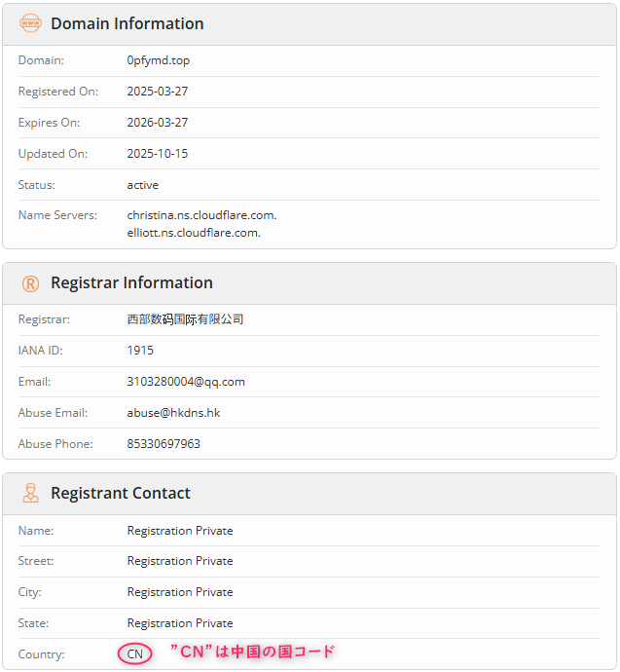Click the abuse phone number 85330697963

tap(164, 444)
